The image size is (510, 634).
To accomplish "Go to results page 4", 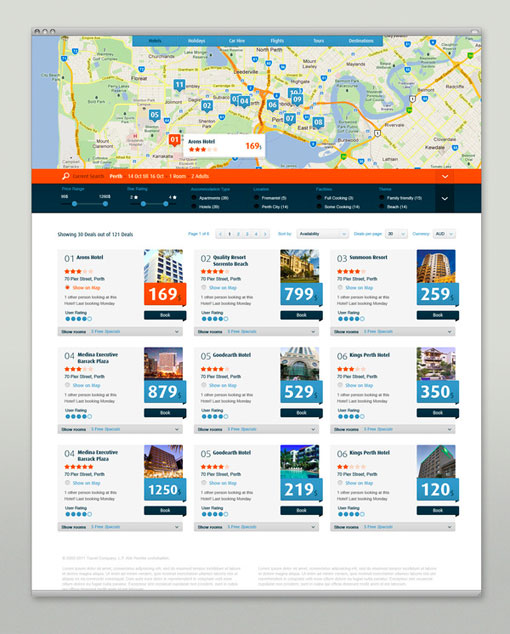I will click(256, 234).
